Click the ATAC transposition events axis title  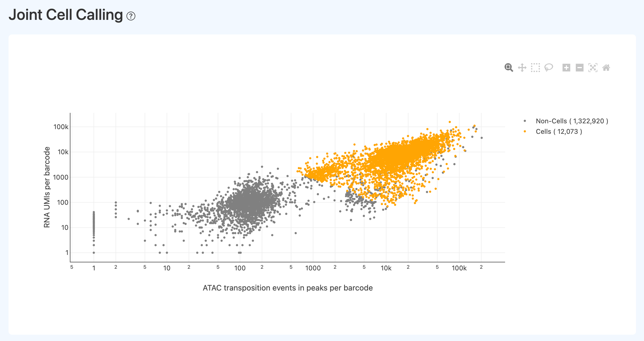coord(287,288)
